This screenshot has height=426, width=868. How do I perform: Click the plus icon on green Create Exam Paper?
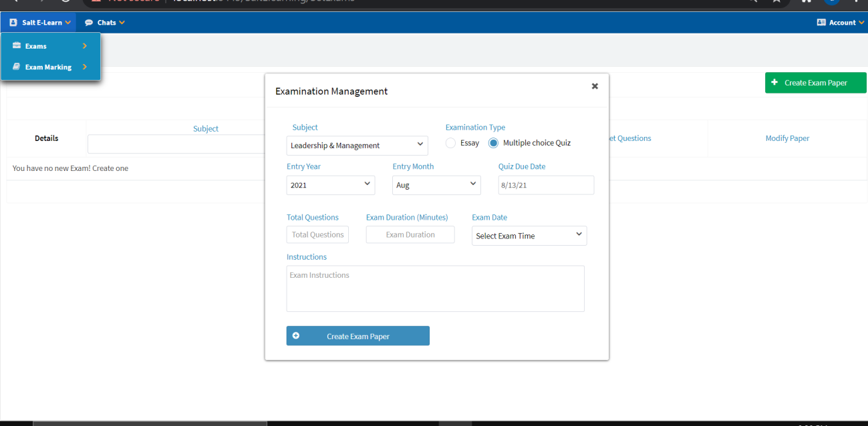point(774,83)
